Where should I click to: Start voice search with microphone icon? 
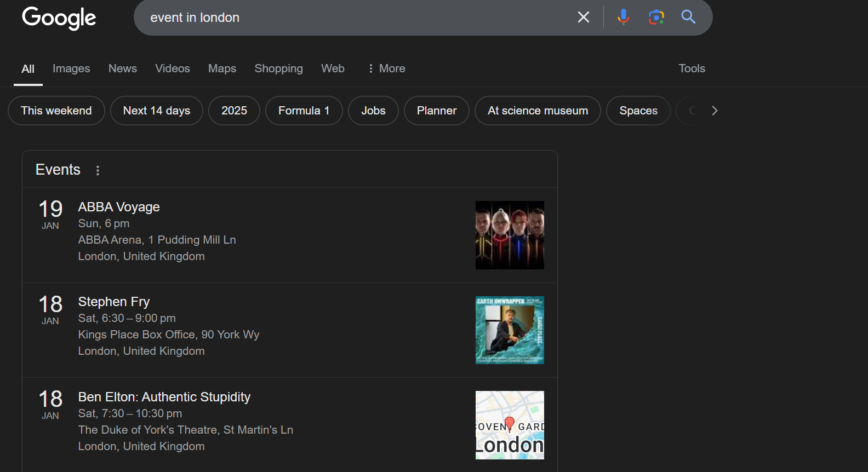(623, 18)
